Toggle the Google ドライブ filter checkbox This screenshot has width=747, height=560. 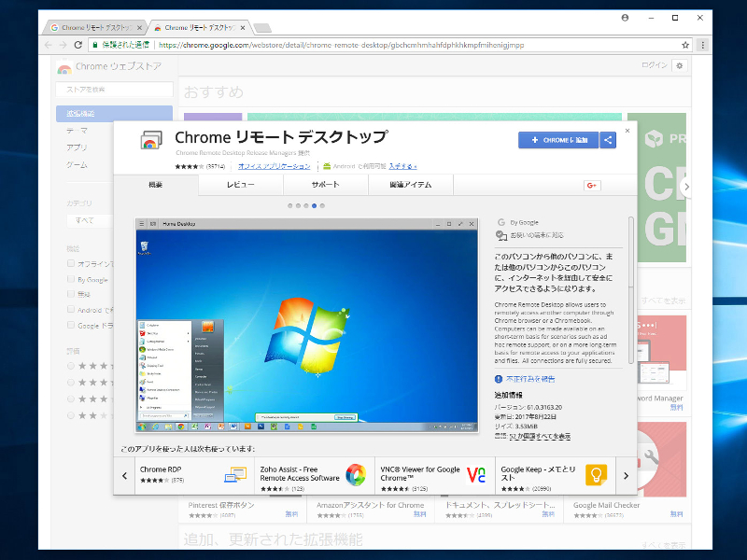71,325
